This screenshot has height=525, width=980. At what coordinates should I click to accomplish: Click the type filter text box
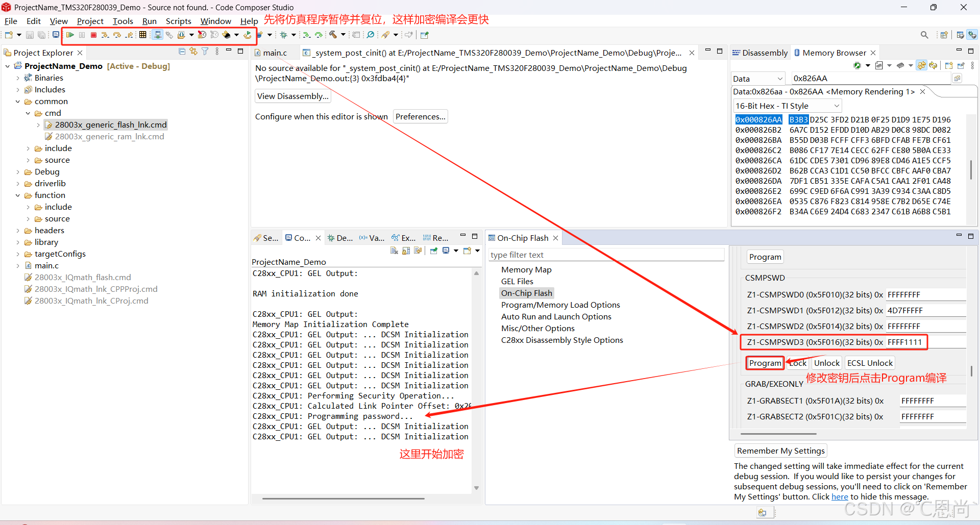(606, 255)
